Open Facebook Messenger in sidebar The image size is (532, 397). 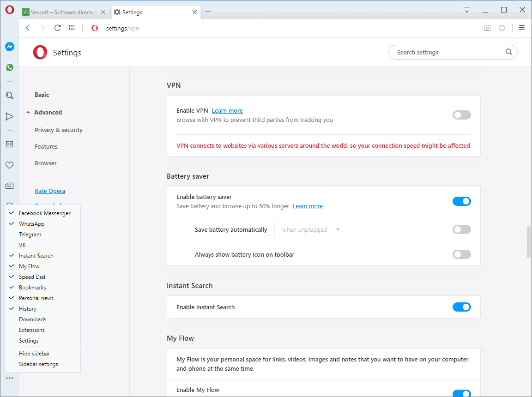click(x=10, y=47)
